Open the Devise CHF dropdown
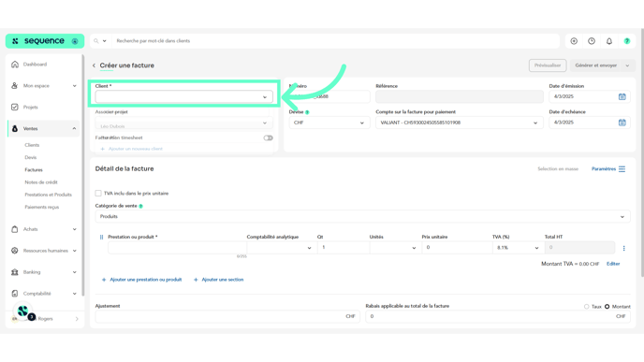 pyautogui.click(x=329, y=123)
